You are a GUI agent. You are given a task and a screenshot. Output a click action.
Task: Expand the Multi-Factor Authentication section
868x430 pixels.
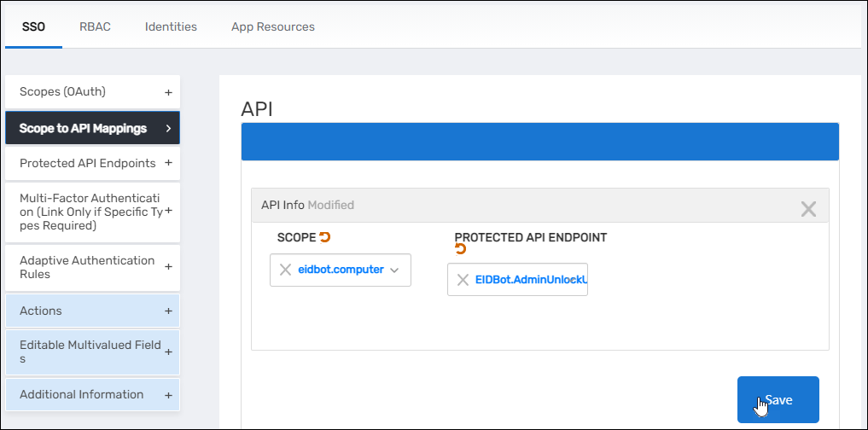pyautogui.click(x=92, y=212)
